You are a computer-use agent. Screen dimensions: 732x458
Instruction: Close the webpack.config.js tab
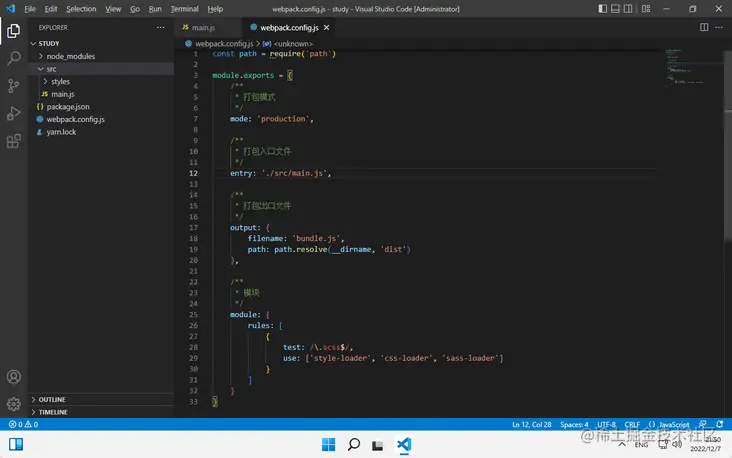pyautogui.click(x=327, y=28)
